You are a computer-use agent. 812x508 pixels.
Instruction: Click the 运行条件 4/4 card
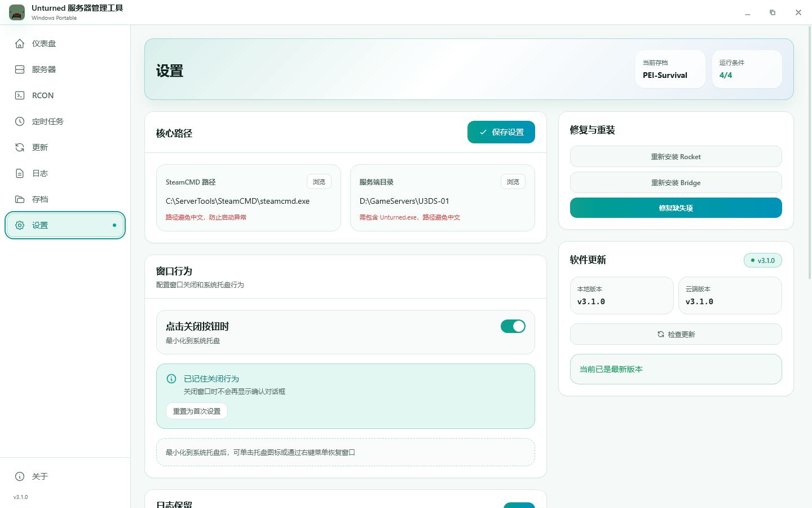pyautogui.click(x=747, y=69)
